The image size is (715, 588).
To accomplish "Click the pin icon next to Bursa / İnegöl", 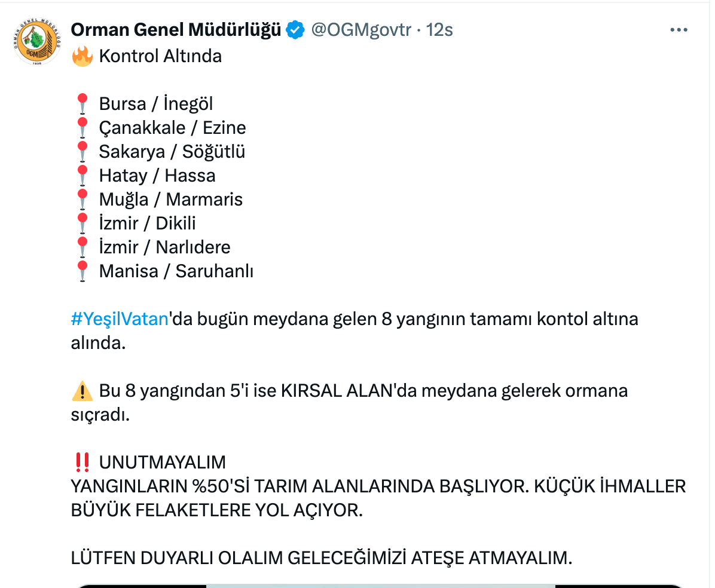I will 82,104.
